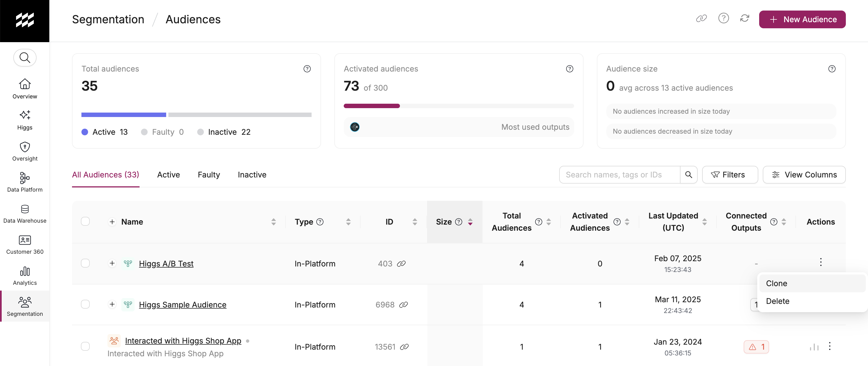This screenshot has width=868, height=366.
Task: Open the Higgs A/B Test audience link
Action: [166, 264]
